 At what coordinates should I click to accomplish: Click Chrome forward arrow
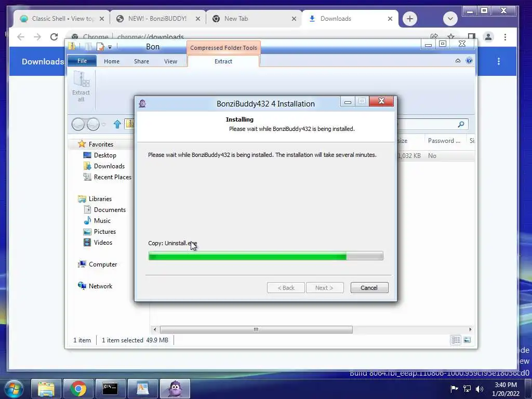point(37,37)
